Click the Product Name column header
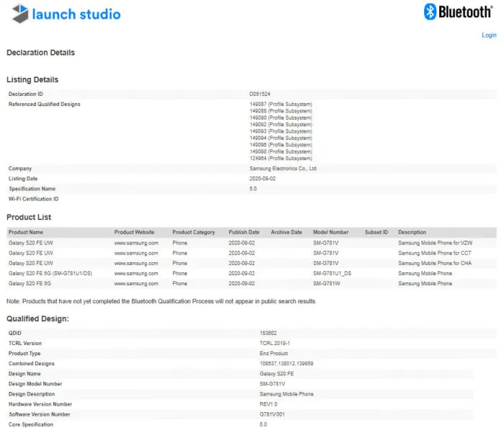The width and height of the screenshot is (504, 428). click(26, 232)
